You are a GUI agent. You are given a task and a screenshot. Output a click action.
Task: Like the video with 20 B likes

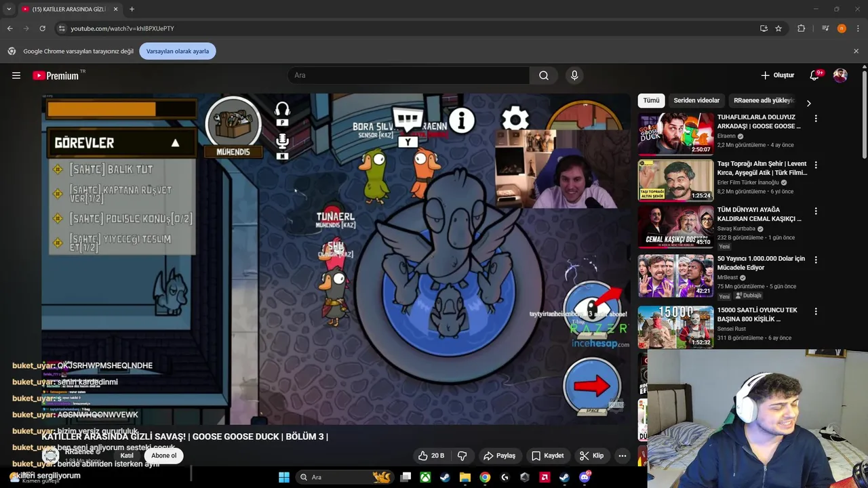pos(431,455)
